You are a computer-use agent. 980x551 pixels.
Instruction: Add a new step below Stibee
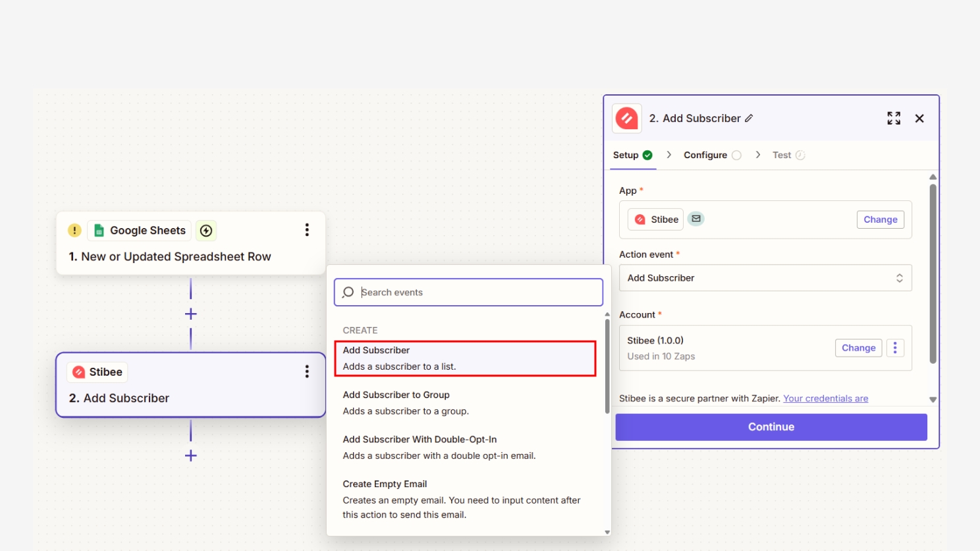191,455
